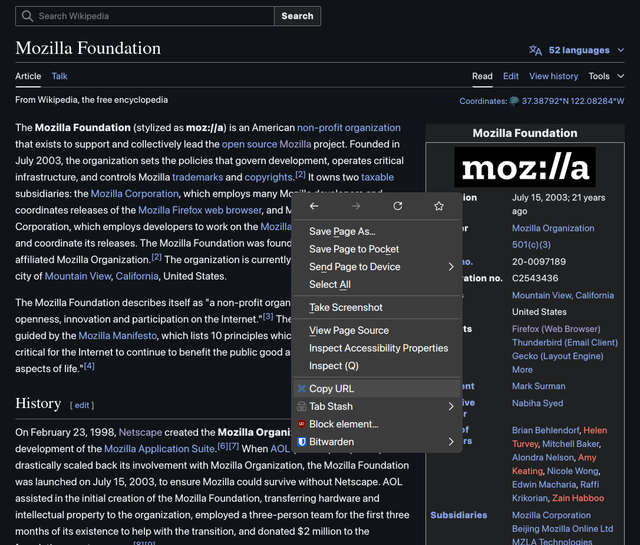
Task: Click the Forward arrow in context menu
Action: pos(356,206)
